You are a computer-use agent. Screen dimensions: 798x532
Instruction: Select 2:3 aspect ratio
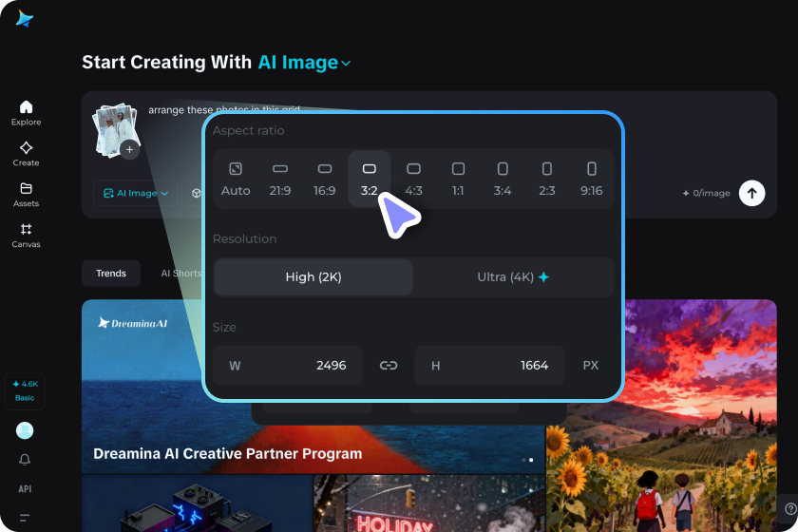pyautogui.click(x=547, y=179)
